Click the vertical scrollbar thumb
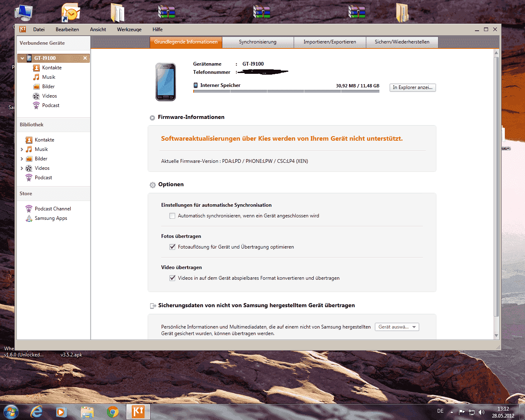Viewport: 525px width, 420px height. click(496, 187)
